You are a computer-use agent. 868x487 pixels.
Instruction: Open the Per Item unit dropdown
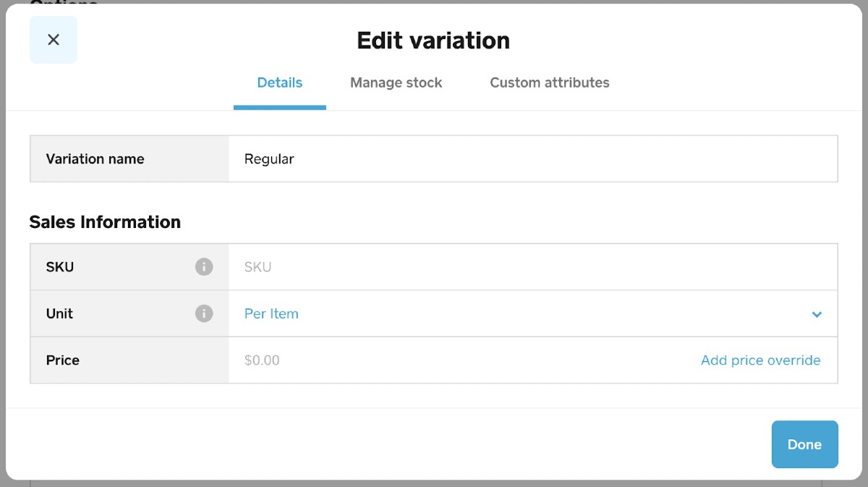(x=271, y=313)
